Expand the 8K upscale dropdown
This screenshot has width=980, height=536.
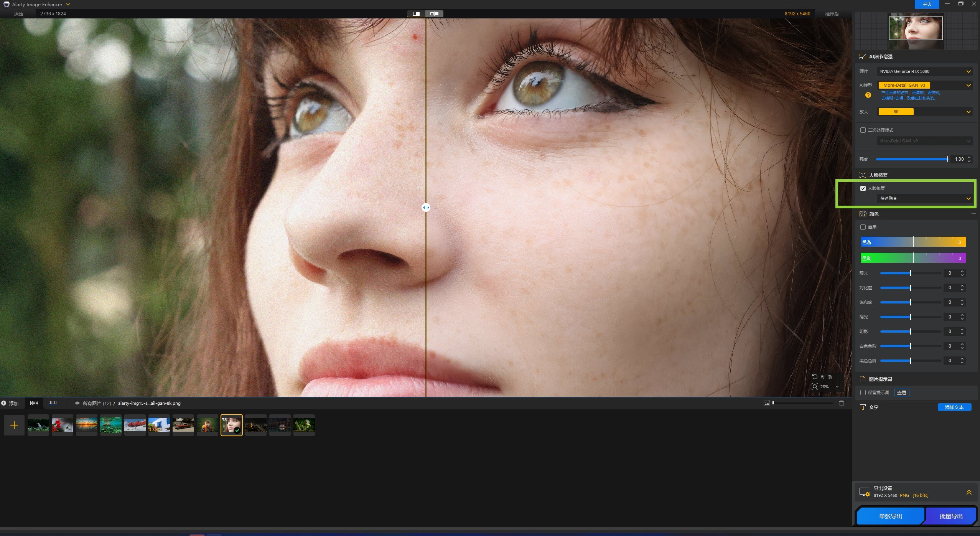point(924,112)
